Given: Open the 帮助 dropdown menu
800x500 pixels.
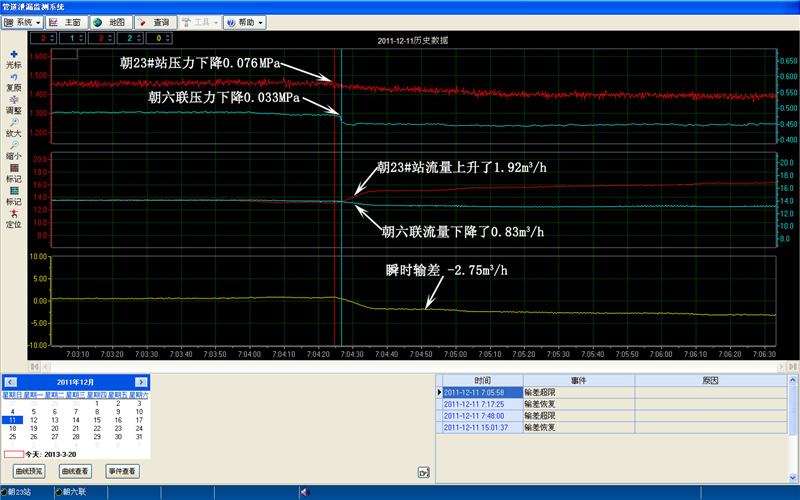Looking at the screenshot, I should tap(245, 21).
